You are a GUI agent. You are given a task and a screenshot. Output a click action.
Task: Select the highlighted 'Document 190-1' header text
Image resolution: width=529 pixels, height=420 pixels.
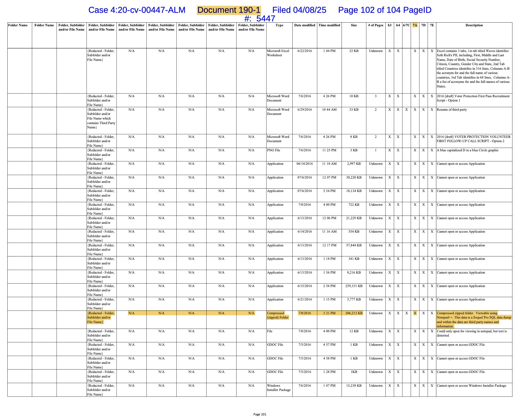coord(229,10)
